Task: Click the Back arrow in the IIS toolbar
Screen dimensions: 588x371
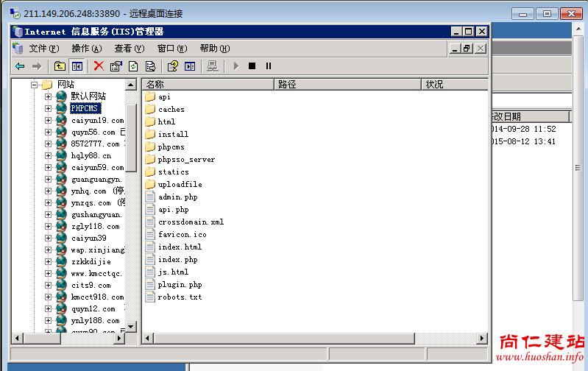Action: click(20, 66)
